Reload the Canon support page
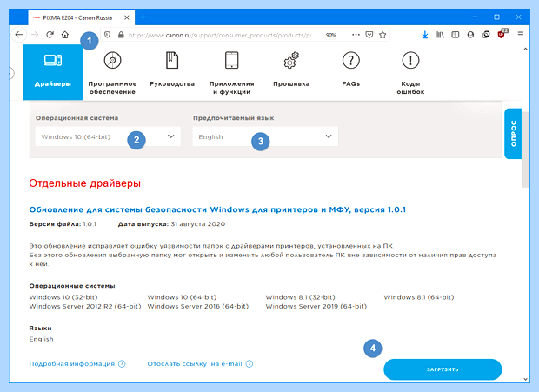Screen dimensions: 539x392 pyautogui.click(x=50, y=35)
